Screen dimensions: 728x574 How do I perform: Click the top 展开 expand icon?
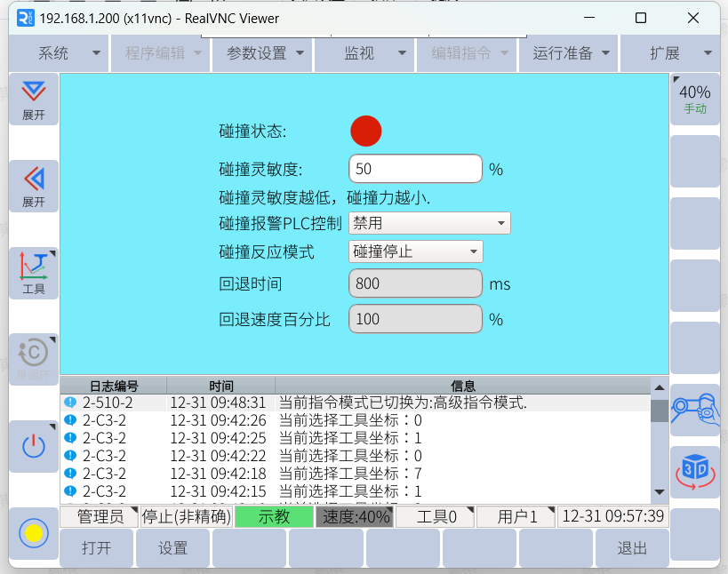tap(34, 99)
